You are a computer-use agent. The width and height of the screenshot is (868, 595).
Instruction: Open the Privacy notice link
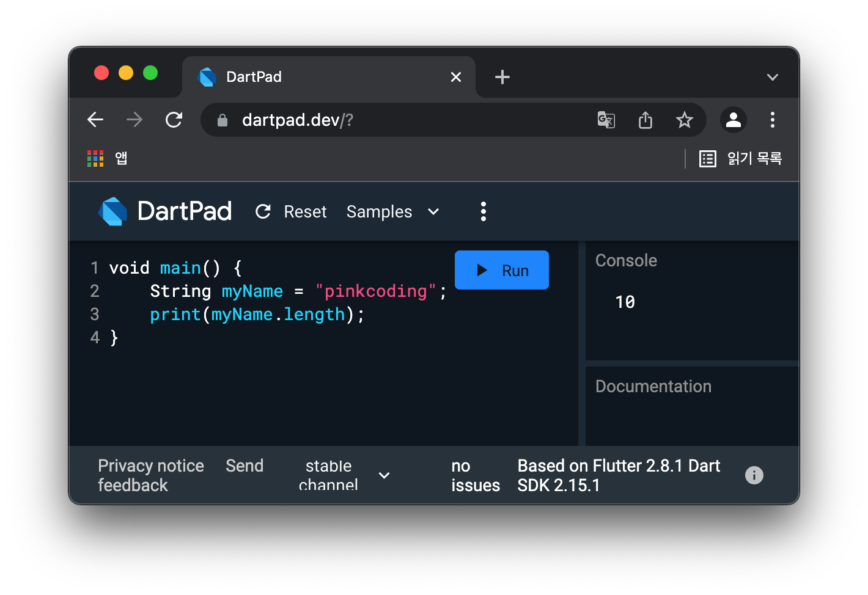(151, 465)
